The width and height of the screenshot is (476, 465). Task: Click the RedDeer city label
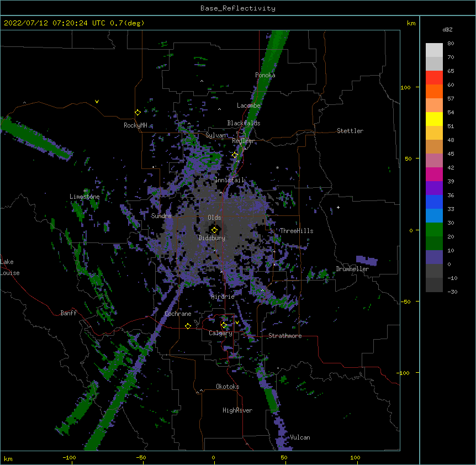(x=243, y=141)
